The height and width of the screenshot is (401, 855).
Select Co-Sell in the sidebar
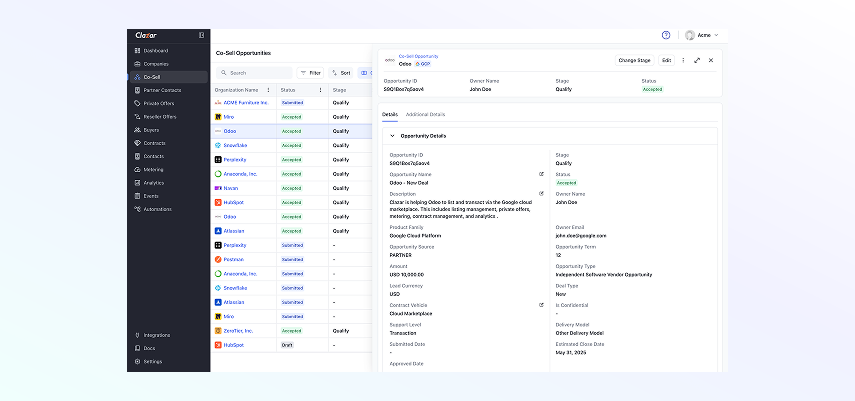coord(168,77)
